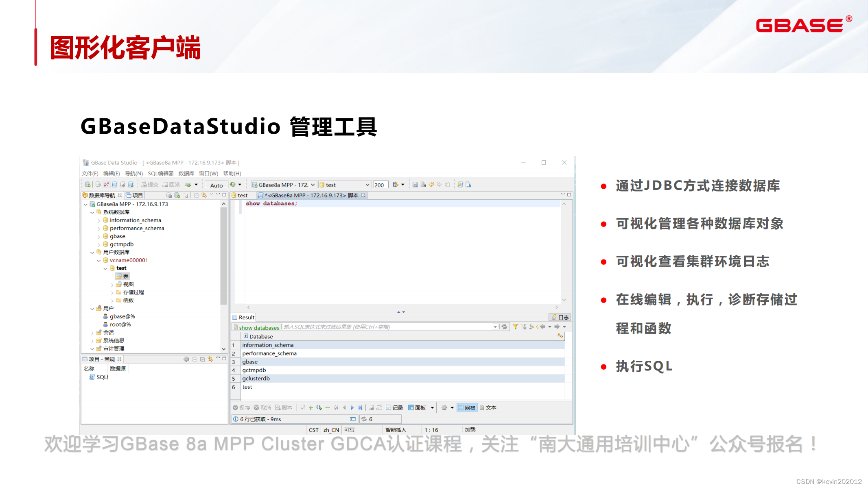Click the refresh result icon beside filter field
868x488 pixels.
point(505,327)
